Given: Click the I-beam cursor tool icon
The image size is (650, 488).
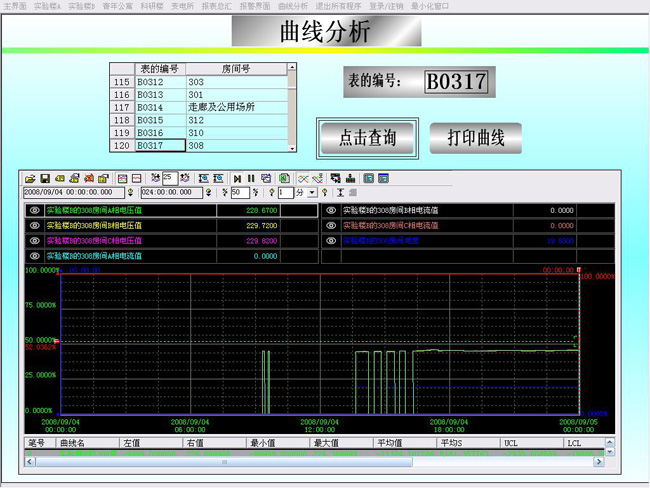Looking at the screenshot, I should coord(340,192).
